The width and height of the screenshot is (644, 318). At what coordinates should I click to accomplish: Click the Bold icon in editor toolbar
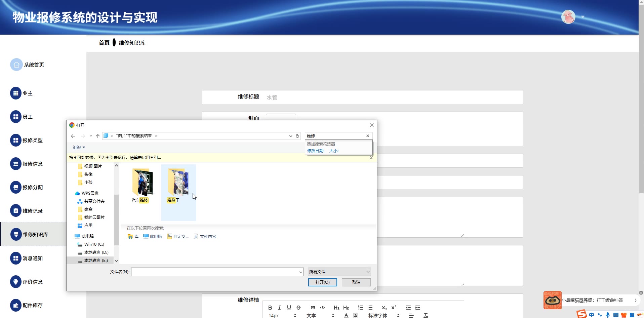click(270, 308)
